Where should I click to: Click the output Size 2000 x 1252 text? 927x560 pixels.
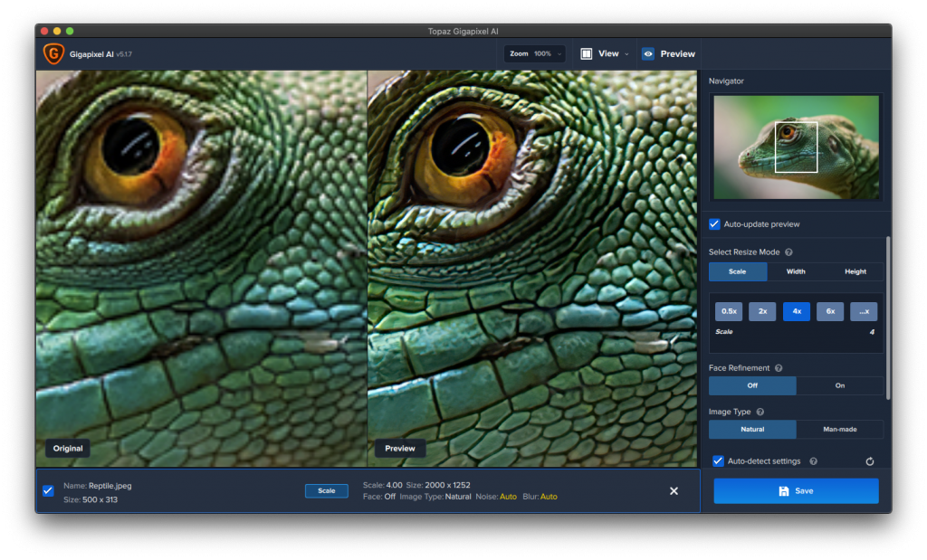point(438,485)
